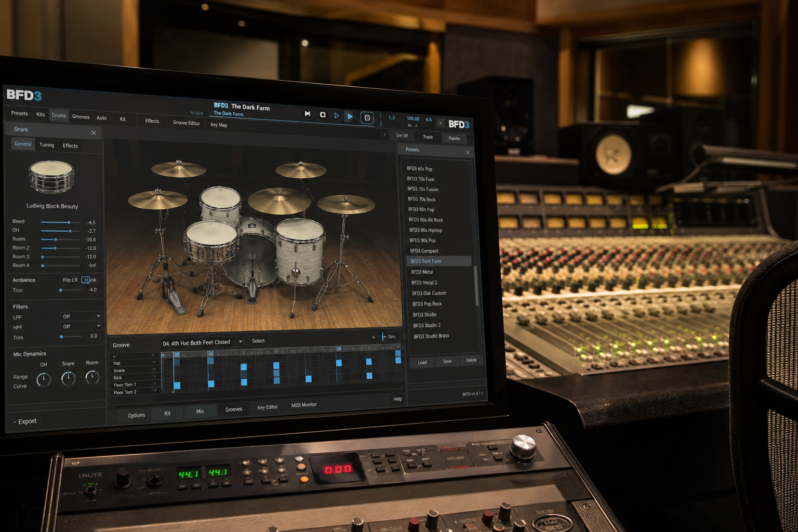Click the rack tom in the kit view
Viewport: 798px width, 532px height.
(221, 205)
